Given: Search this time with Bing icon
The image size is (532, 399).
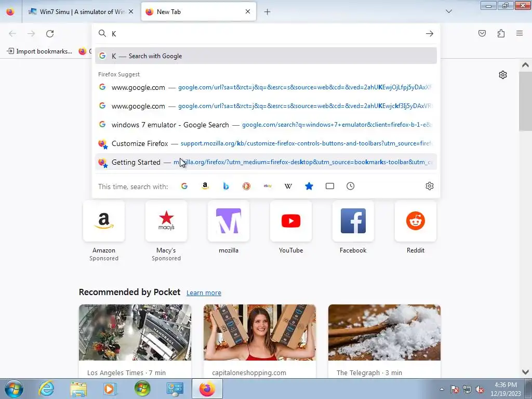Looking at the screenshot, I should pyautogui.click(x=225, y=186).
